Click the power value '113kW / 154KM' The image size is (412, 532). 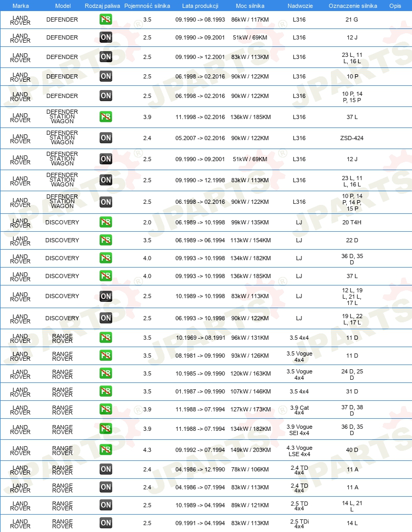(250, 240)
